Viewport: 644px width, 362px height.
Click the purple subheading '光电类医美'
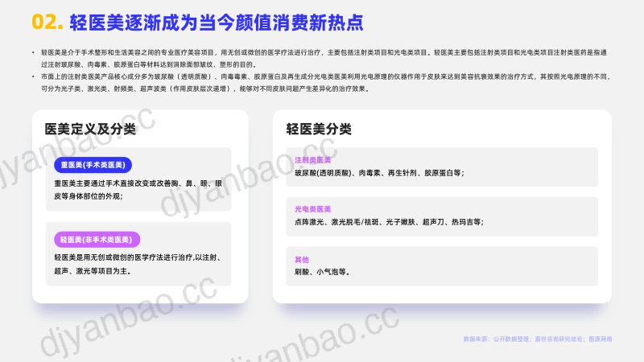(x=312, y=209)
